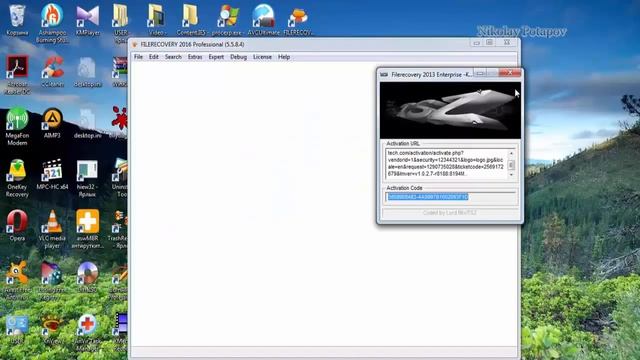Open the Edit menu
The height and width of the screenshot is (360, 640).
[153, 57]
